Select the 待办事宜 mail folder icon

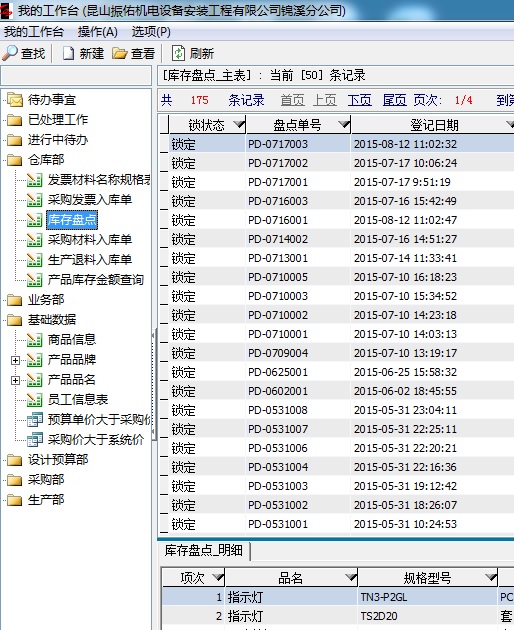[15, 99]
